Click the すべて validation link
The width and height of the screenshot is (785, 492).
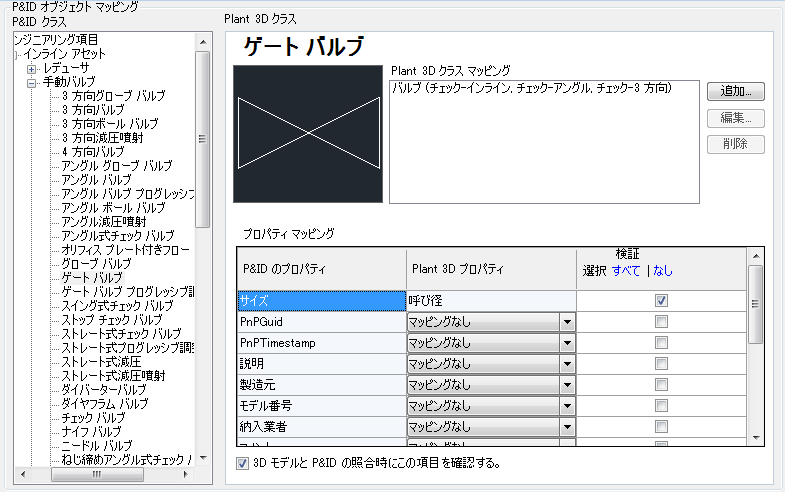click(626, 271)
